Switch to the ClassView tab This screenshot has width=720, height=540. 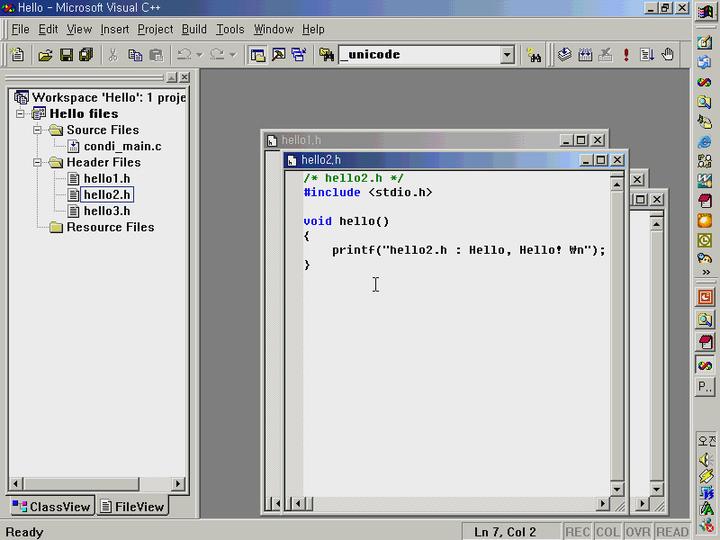[51, 506]
